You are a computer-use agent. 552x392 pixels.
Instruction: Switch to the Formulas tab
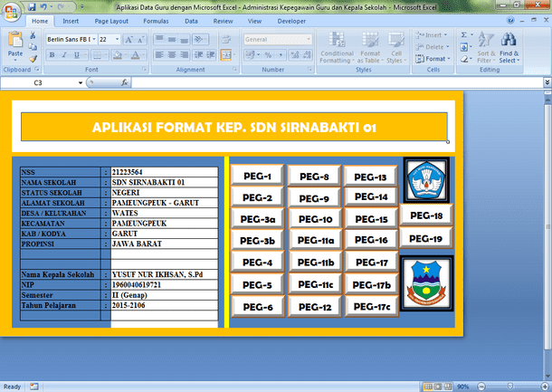click(x=156, y=21)
